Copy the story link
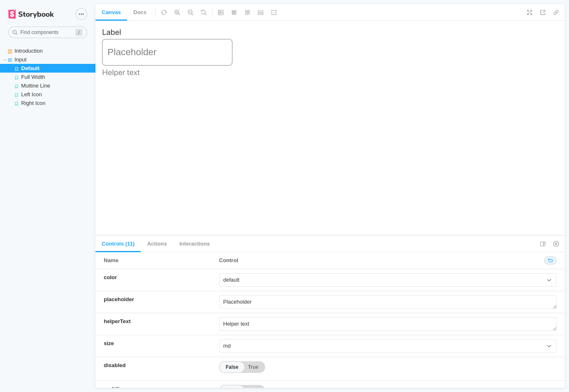The height and width of the screenshot is (392, 569). pos(556,12)
